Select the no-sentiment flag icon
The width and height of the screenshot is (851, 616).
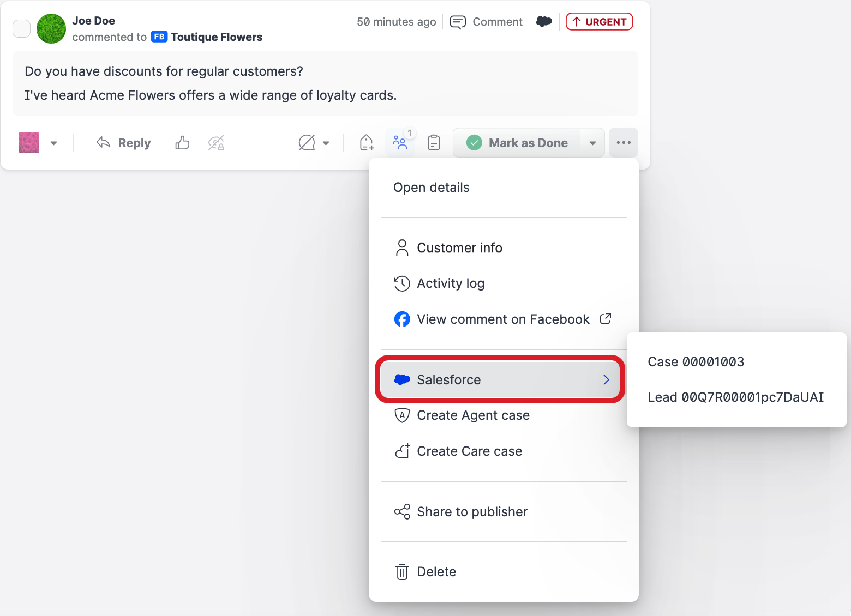306,142
